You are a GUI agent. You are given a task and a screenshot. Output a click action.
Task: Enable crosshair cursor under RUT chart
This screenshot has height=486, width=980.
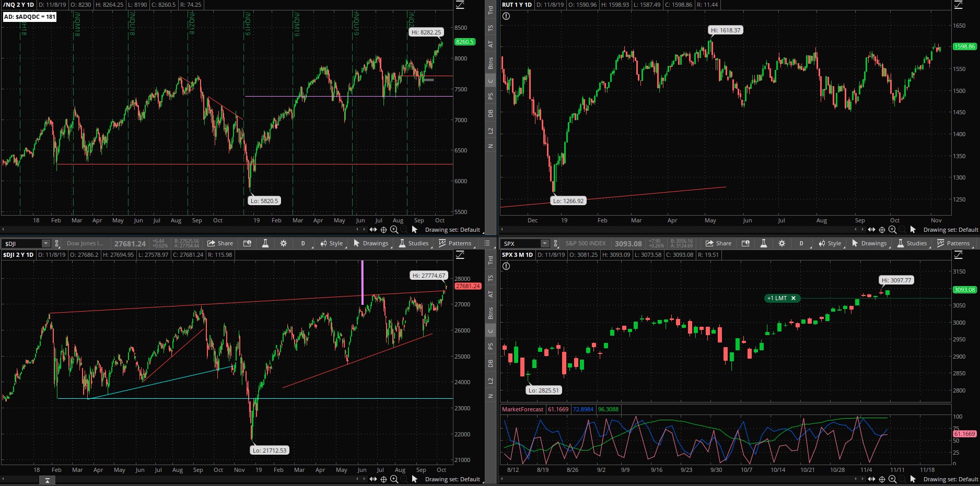pyautogui.click(x=882, y=230)
